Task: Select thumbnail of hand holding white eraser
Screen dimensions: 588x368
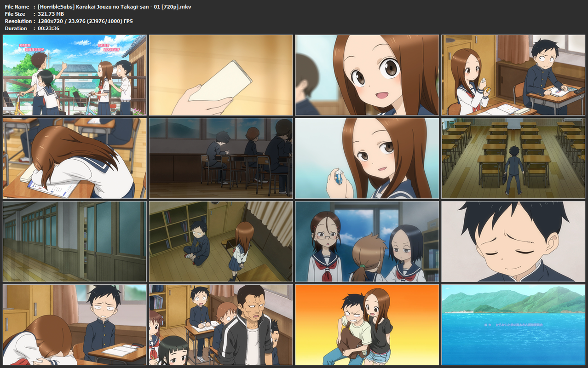Action: pos(221,75)
